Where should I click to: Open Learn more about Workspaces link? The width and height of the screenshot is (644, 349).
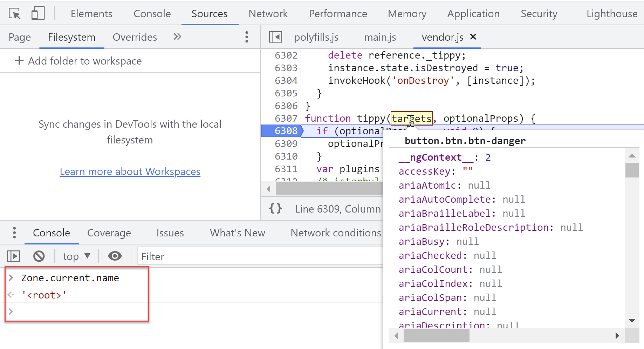(x=130, y=172)
